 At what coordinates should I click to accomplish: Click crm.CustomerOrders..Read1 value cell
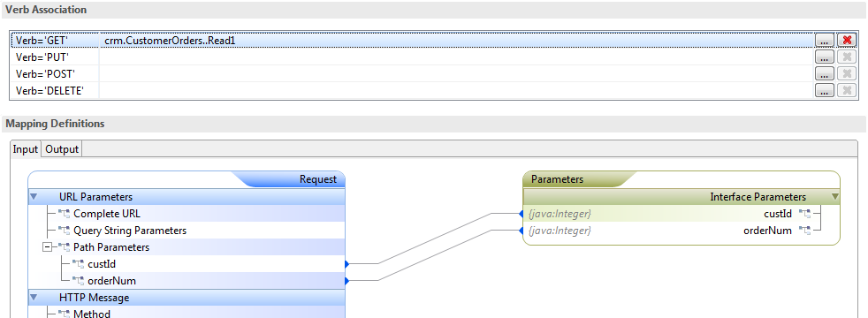(456, 41)
